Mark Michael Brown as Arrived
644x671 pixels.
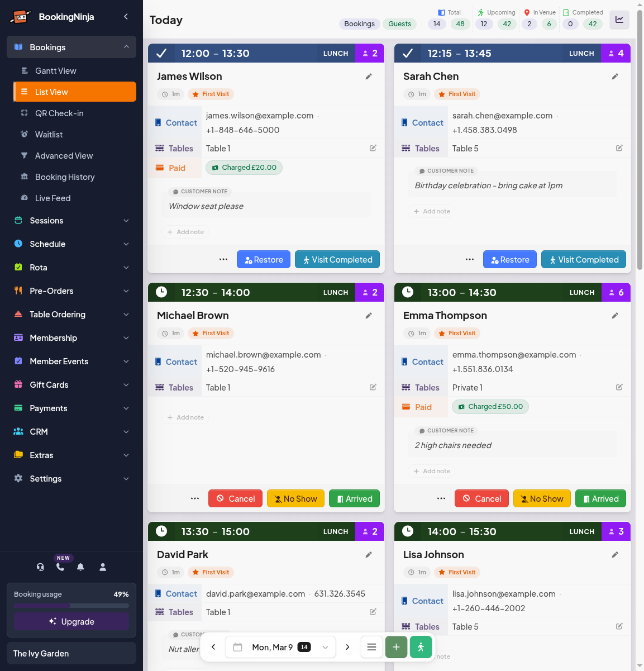click(x=354, y=498)
